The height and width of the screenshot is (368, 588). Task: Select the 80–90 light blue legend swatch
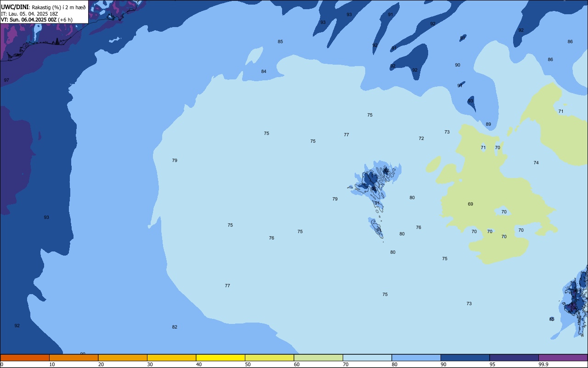[x=416, y=357]
